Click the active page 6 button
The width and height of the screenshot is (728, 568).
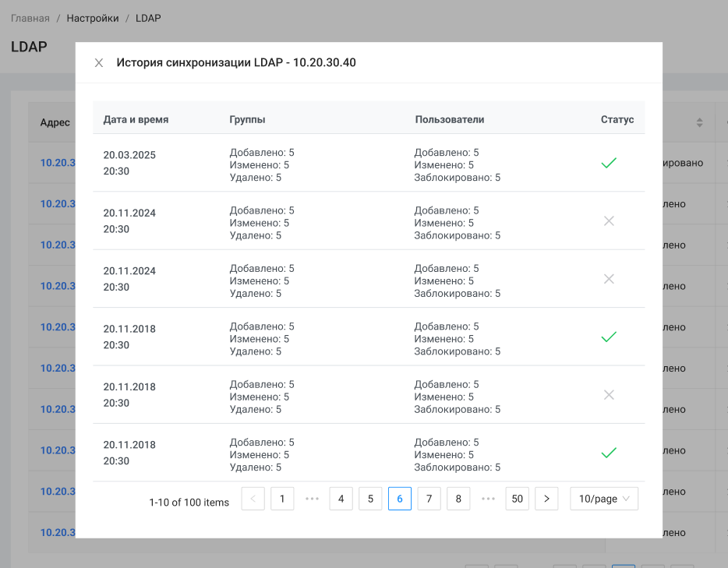coord(400,499)
